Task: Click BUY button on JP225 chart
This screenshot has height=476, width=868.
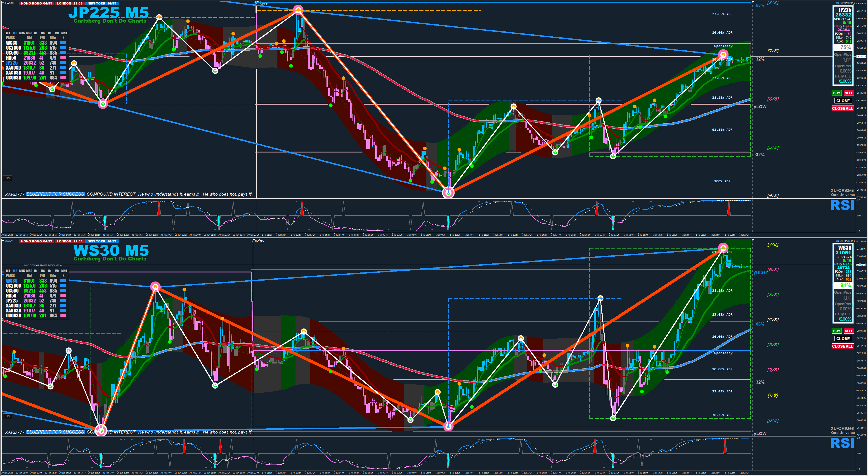Action: (836, 93)
